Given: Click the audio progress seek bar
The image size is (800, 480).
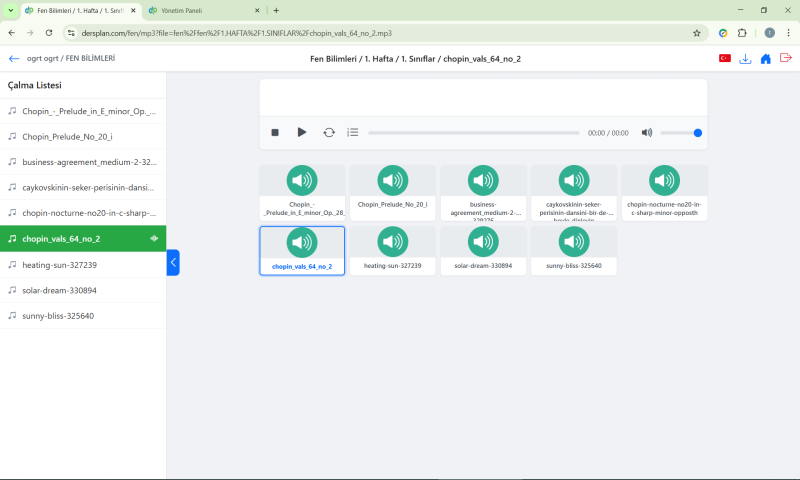Looking at the screenshot, I should pos(475,132).
